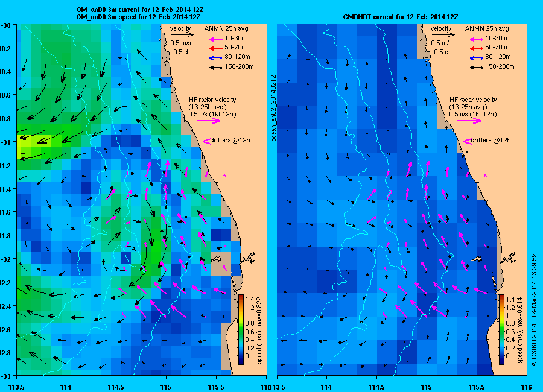Click the blue 80-120m arrow in OM_anD0 legend
The height and width of the screenshot is (392, 543).
(216, 58)
